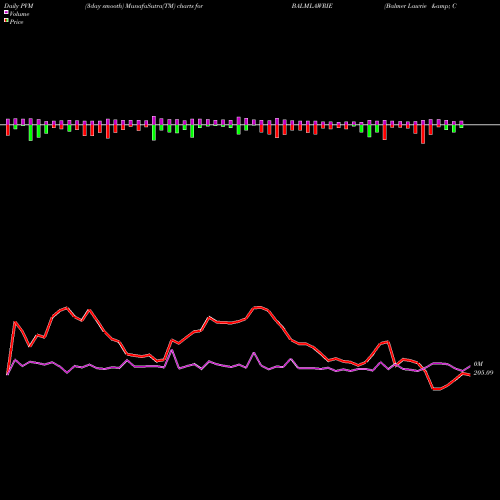Select the 'Volume' legend label
This screenshot has height=500, width=500.
pos(19,14)
